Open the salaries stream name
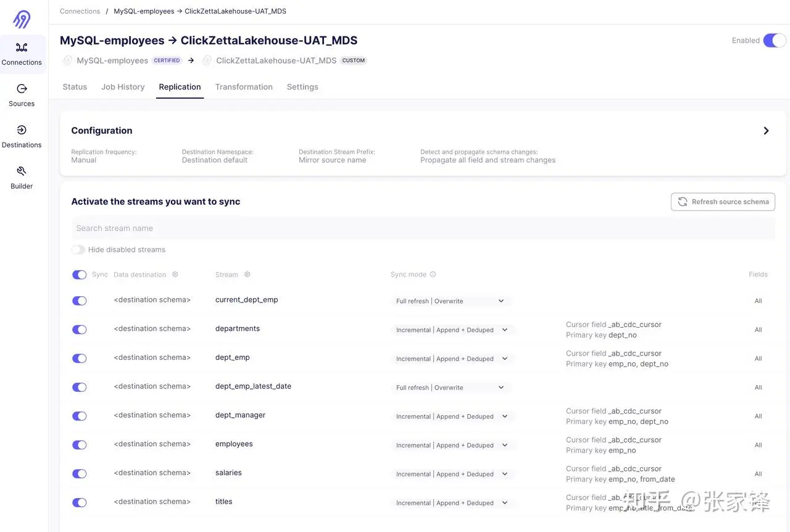 228,473
